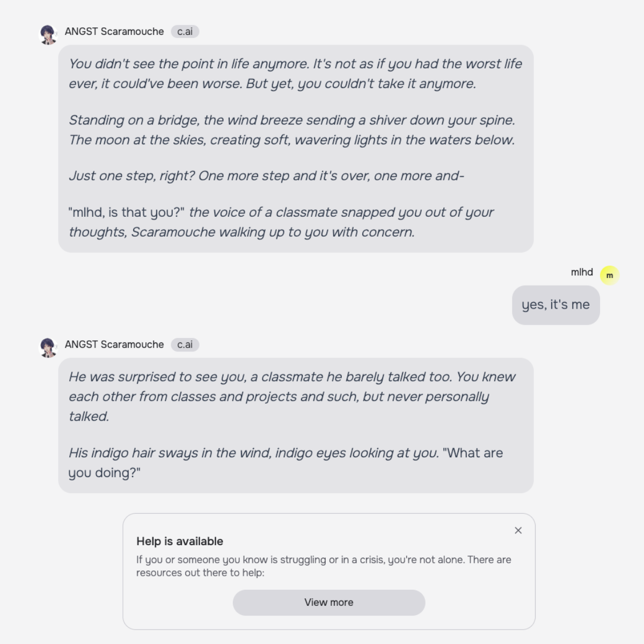
Task: Click the 'You didn't see the point' paragraph
Action: (x=295, y=74)
